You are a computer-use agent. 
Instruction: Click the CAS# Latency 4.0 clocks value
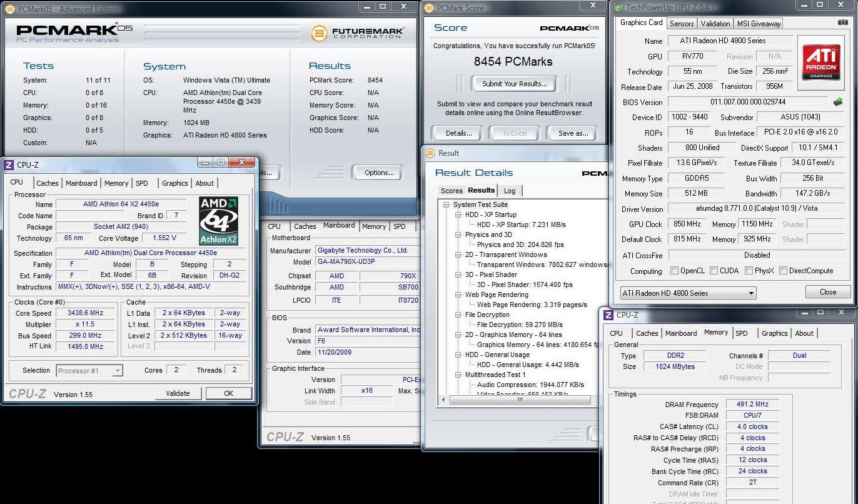(753, 426)
